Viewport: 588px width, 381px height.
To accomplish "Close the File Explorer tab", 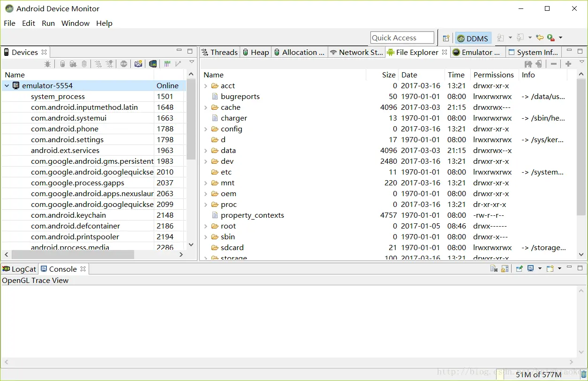I will (x=445, y=52).
